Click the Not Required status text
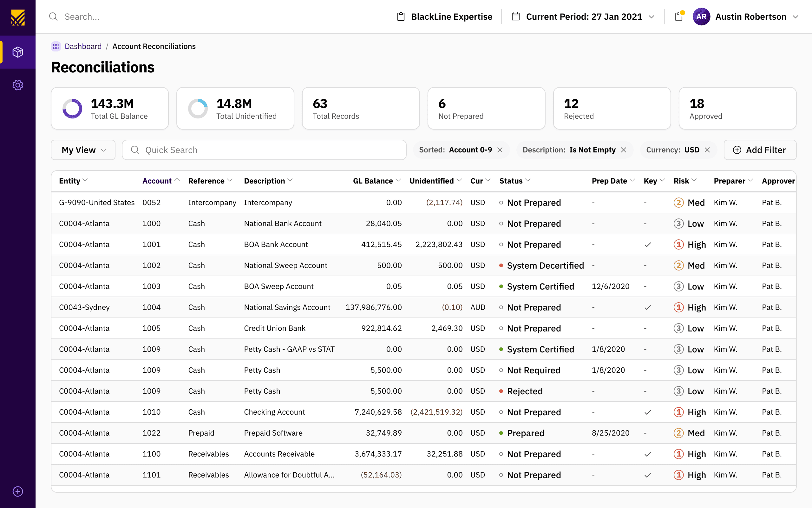812x508 pixels. point(534,370)
